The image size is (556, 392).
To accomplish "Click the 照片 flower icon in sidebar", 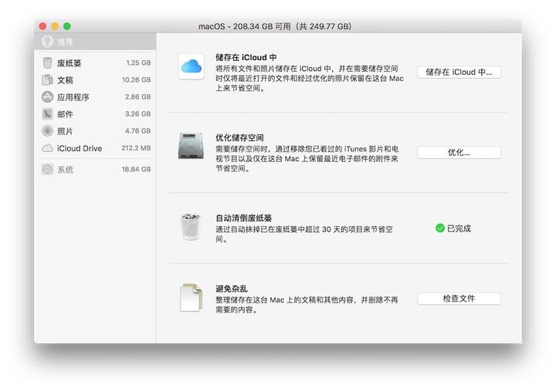I will pos(48,131).
